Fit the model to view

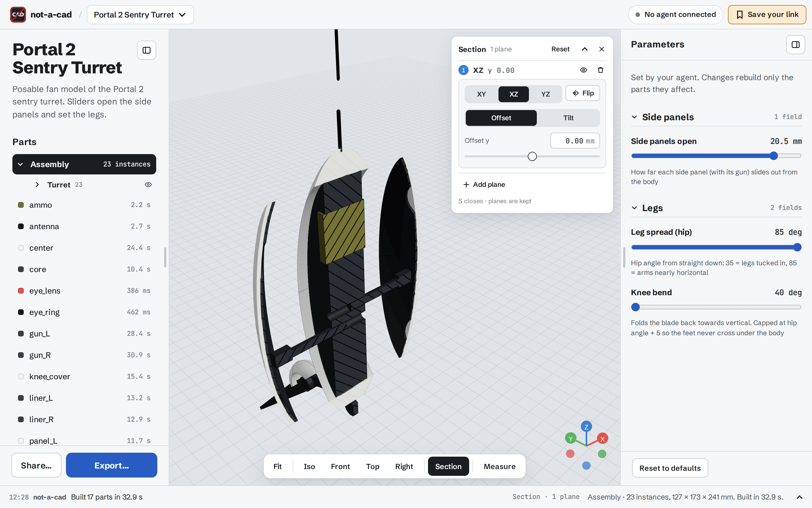(277, 466)
